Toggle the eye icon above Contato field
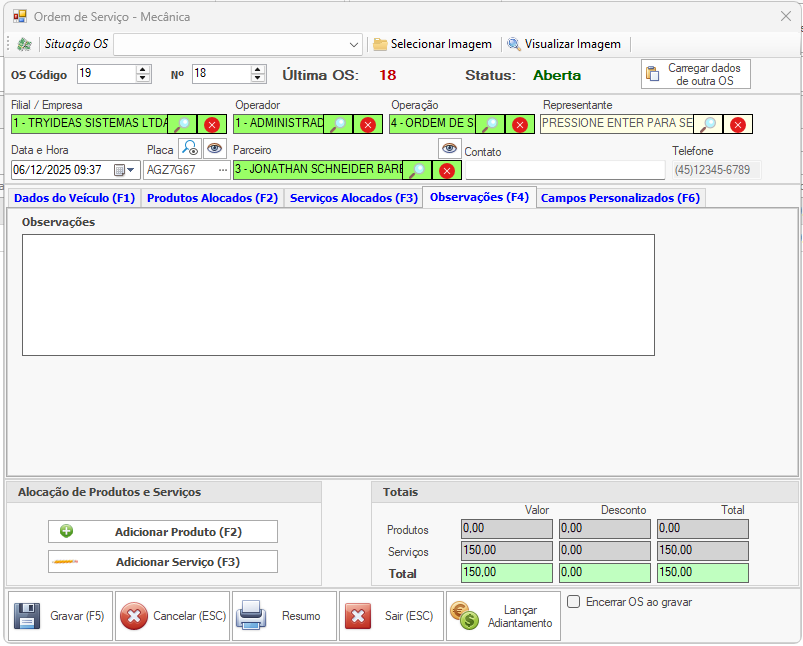803x646 pixels. click(450, 148)
